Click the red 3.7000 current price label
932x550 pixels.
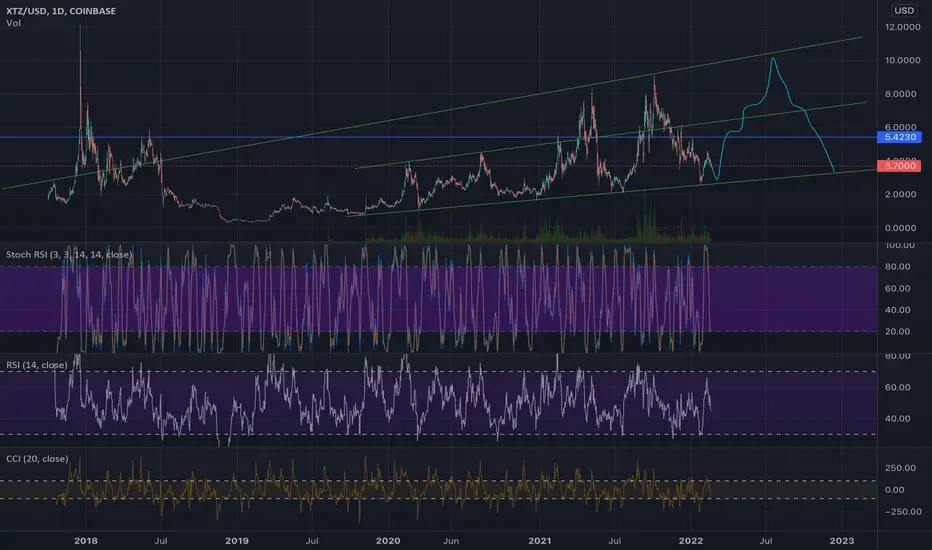pyautogui.click(x=899, y=166)
